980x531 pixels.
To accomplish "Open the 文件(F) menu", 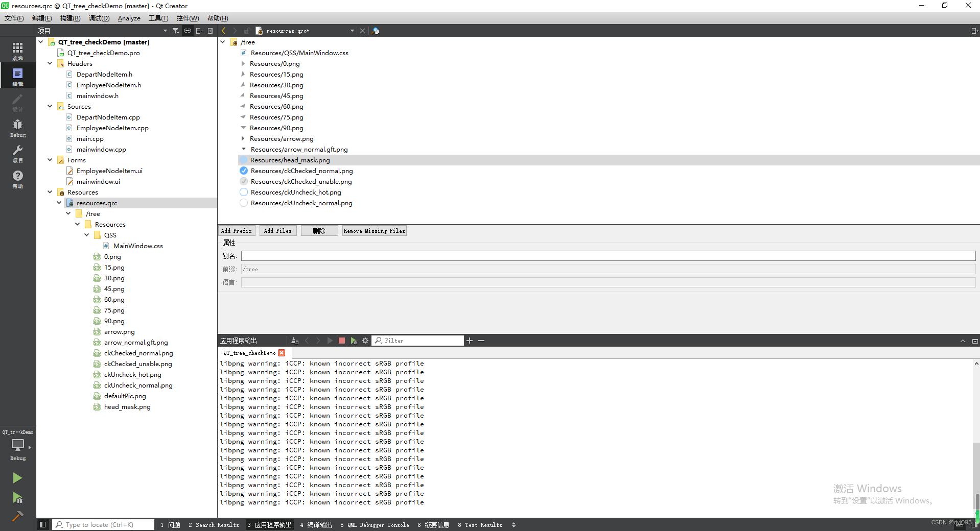I will [14, 18].
